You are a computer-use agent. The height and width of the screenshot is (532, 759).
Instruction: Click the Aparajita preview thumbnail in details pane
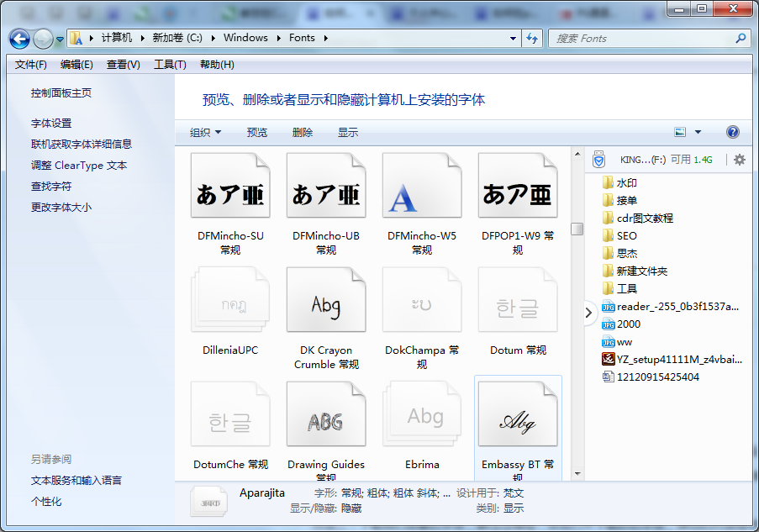tap(209, 502)
